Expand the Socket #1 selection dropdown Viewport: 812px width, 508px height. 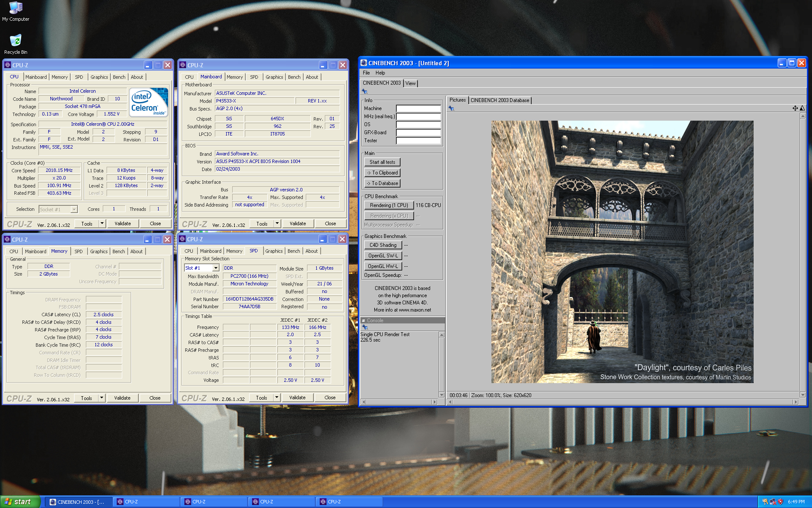point(74,210)
